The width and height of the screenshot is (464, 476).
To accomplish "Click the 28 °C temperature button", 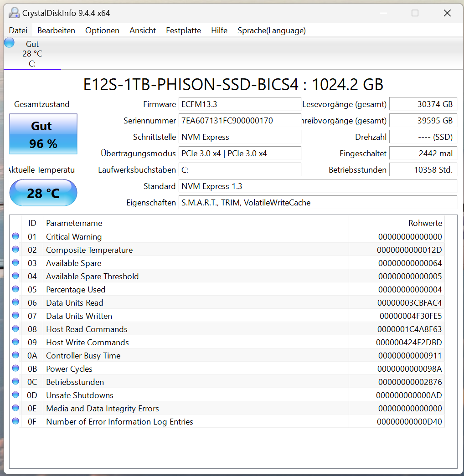I will point(43,193).
